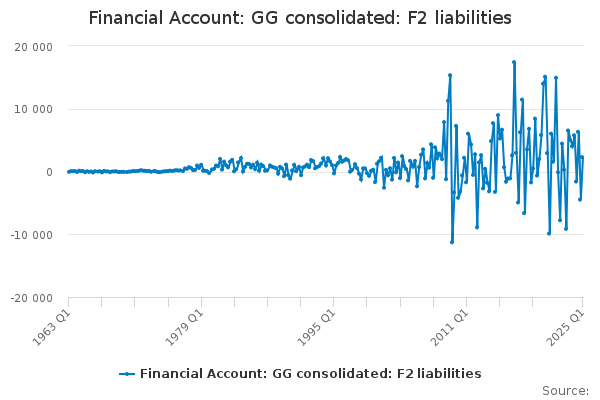The height and width of the screenshot is (400, 600).
Task: Click the highest peak data point near 17 000
Action: 514,62
